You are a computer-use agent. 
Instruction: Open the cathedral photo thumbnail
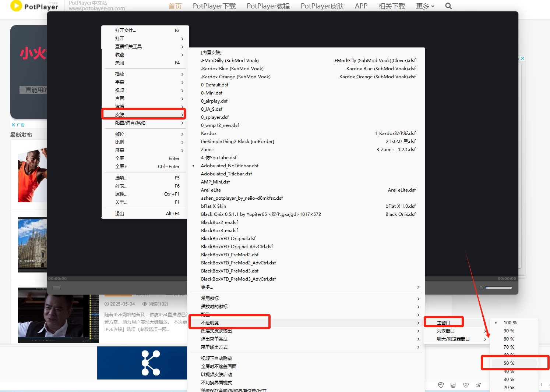pyautogui.click(x=32, y=245)
